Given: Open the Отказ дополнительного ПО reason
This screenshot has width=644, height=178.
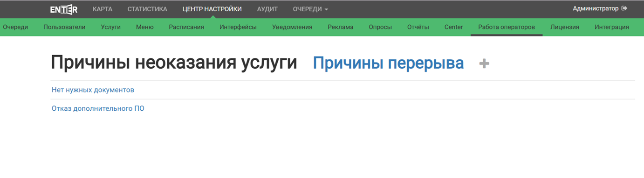Looking at the screenshot, I should [98, 109].
